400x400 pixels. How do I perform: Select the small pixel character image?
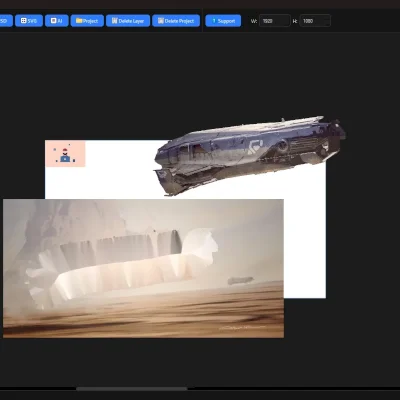tap(65, 154)
